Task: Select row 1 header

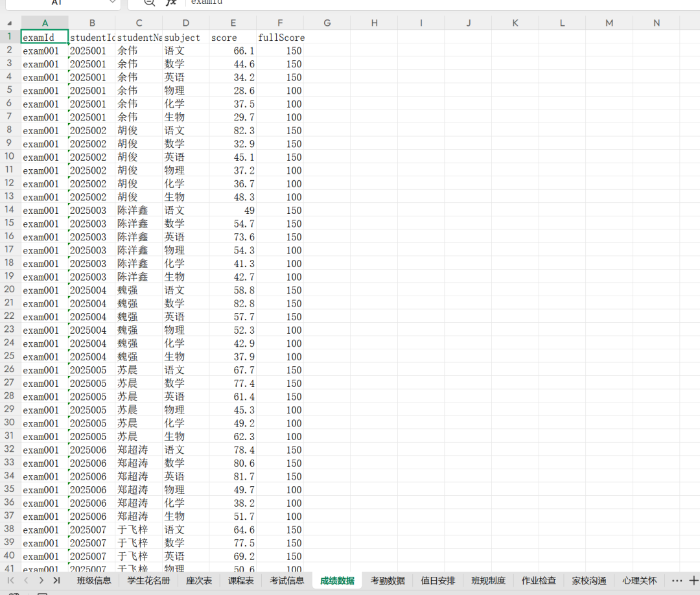Action: (9, 36)
